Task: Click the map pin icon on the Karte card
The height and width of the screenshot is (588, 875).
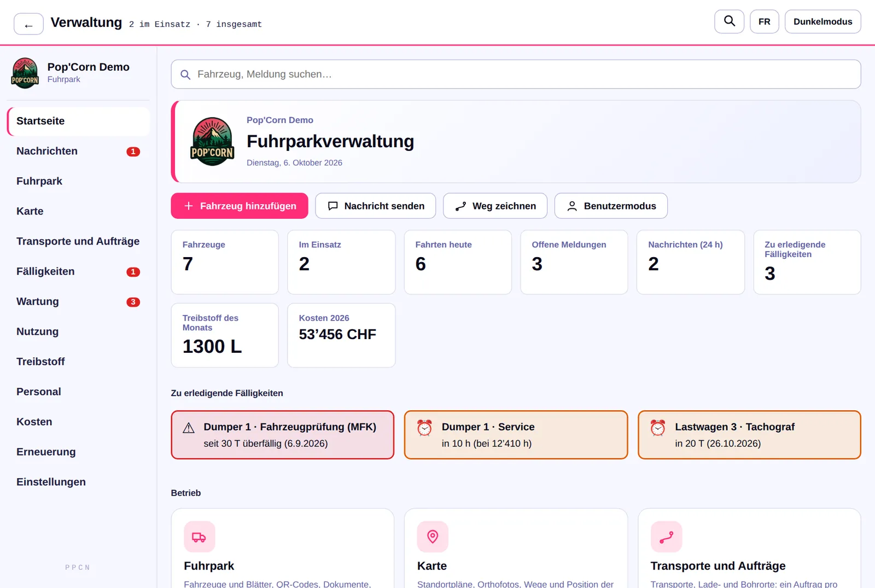Action: coord(433,537)
